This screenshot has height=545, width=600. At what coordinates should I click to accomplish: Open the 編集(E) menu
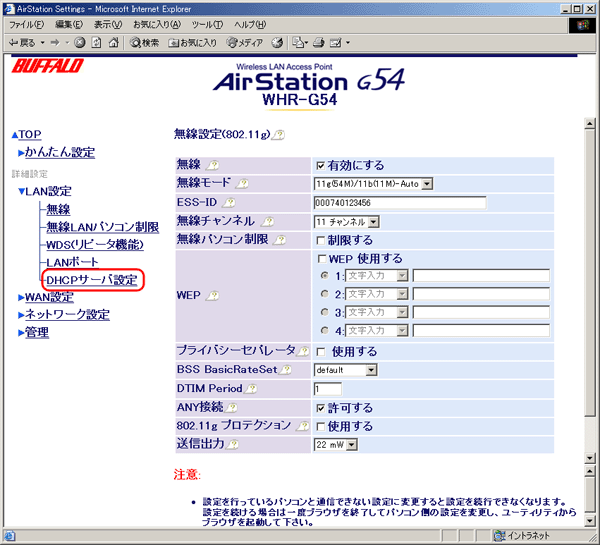point(69,25)
